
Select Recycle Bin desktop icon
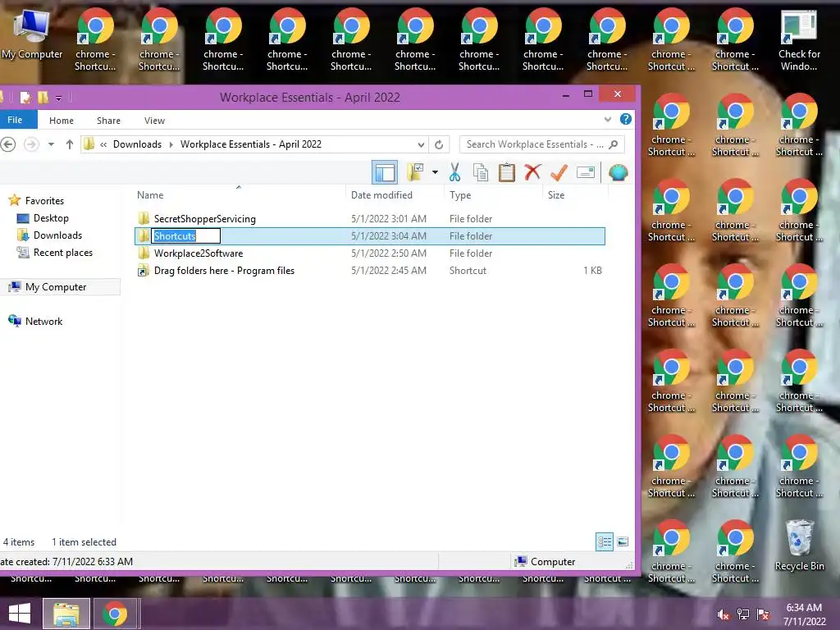click(799, 546)
